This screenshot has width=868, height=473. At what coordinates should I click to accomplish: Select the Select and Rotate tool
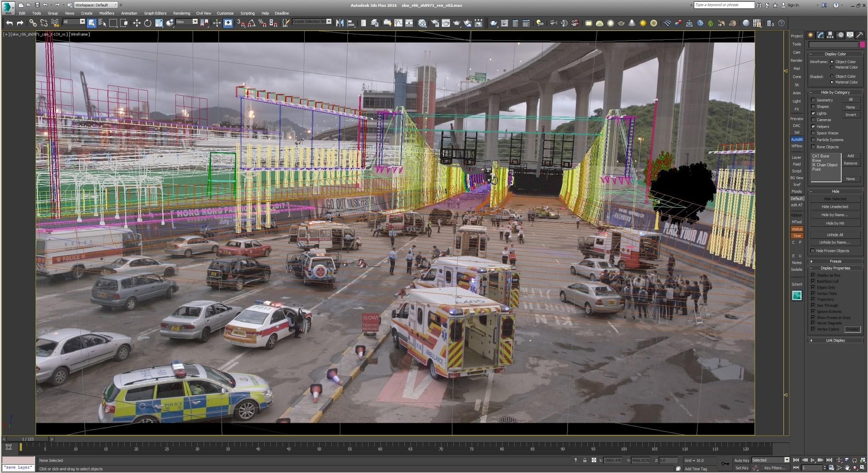tap(147, 23)
